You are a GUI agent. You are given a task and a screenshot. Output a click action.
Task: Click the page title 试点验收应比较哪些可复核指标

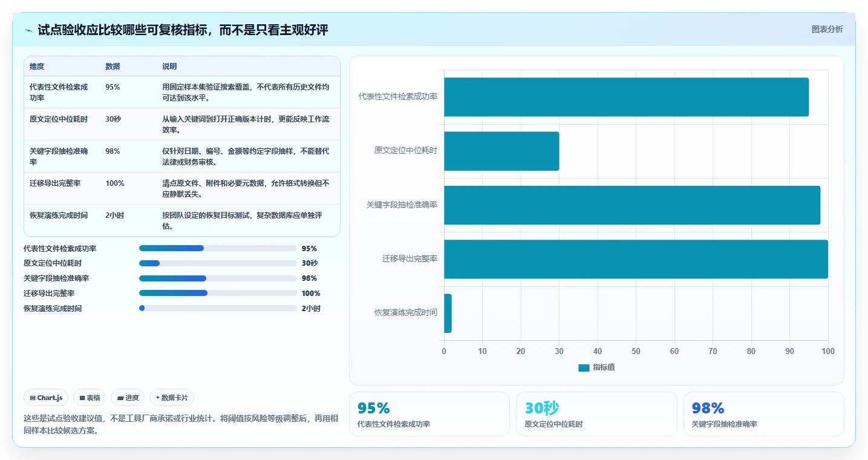(183, 30)
